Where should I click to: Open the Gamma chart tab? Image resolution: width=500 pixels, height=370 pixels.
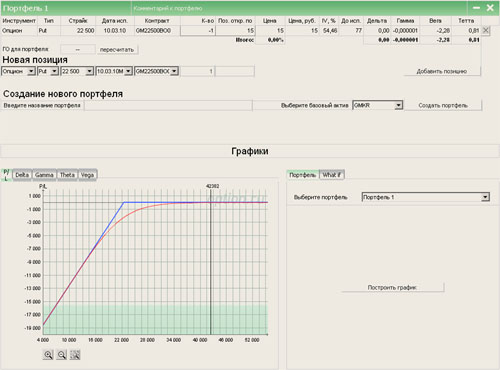pos(44,175)
